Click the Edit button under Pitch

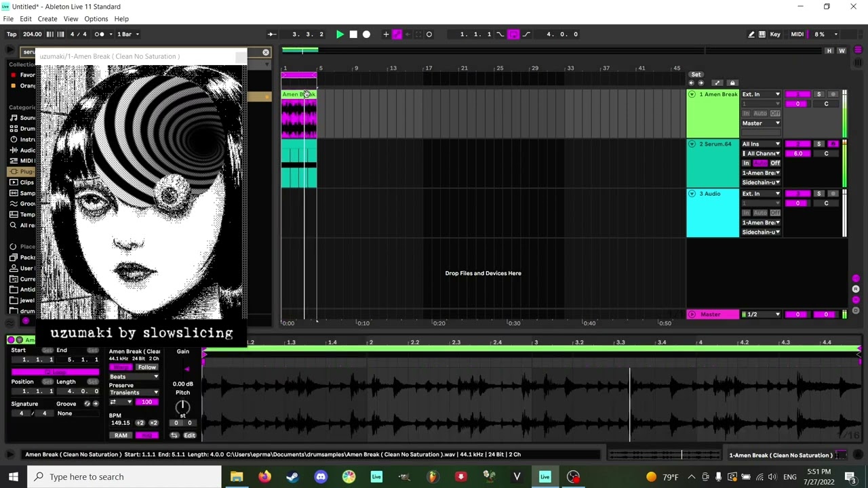point(189,435)
